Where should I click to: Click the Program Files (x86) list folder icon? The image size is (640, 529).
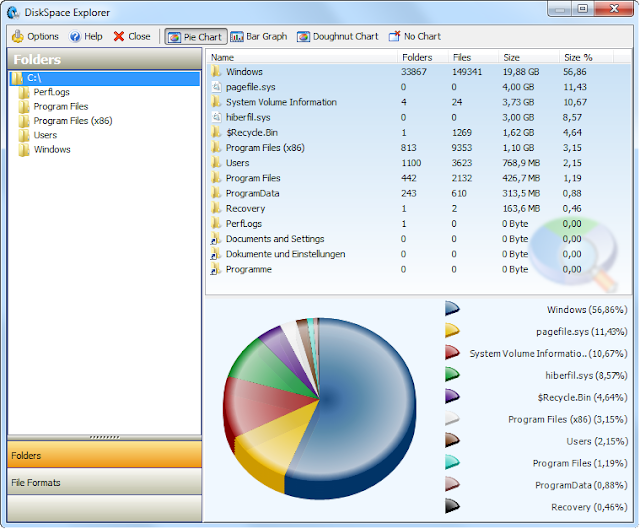216,147
